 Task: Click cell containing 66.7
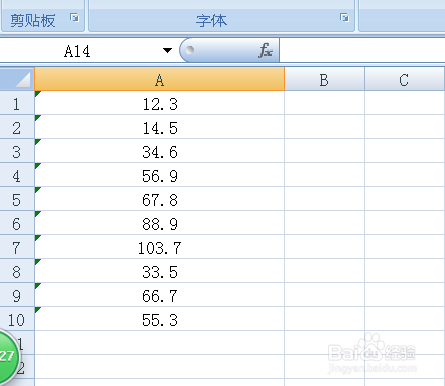point(160,295)
